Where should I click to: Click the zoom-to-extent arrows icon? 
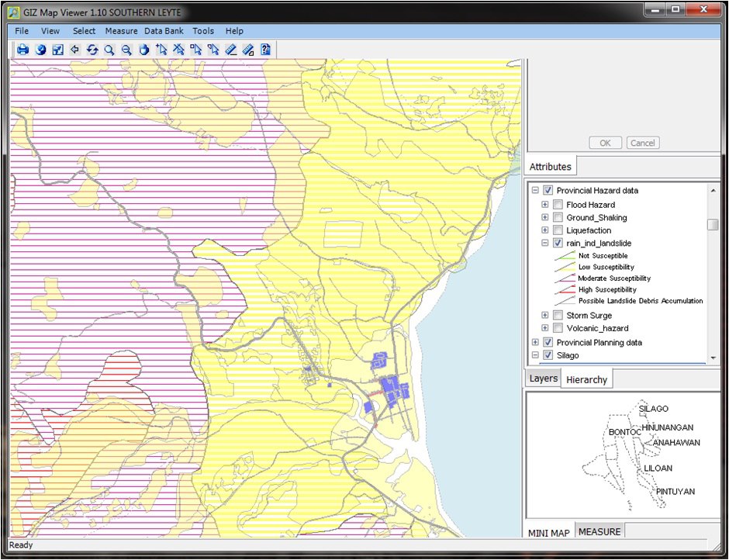tap(57, 50)
